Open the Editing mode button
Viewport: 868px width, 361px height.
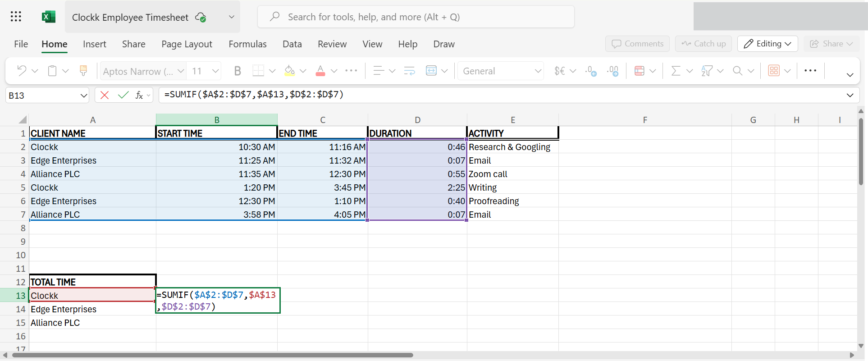[x=767, y=44]
